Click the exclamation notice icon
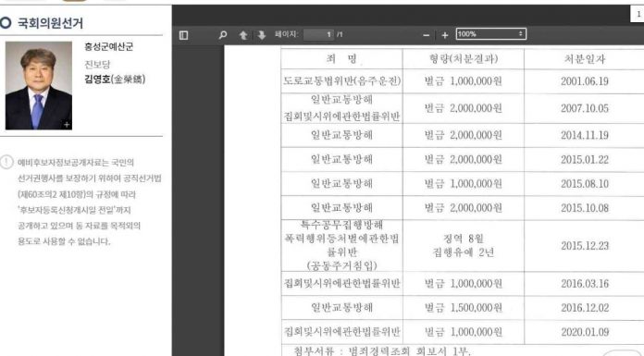Screen dimensions: 644x356 point(6,162)
